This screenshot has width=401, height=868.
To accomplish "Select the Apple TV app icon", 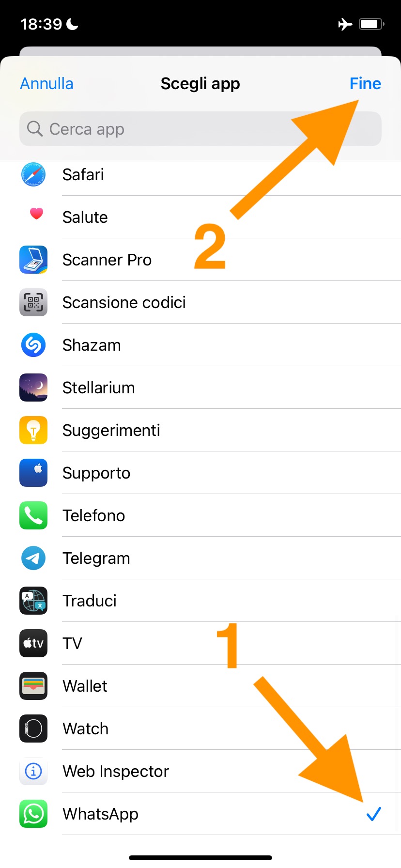I will pos(33,643).
